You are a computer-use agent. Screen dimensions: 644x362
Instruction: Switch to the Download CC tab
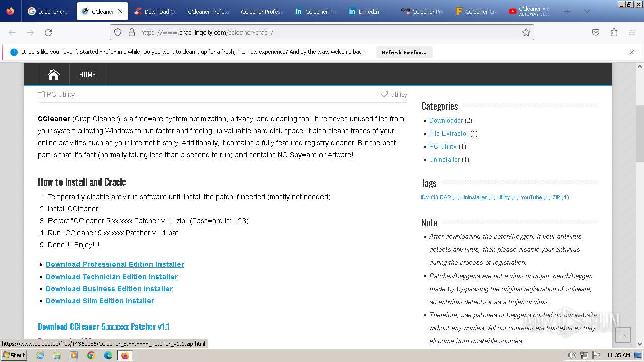pos(156,11)
